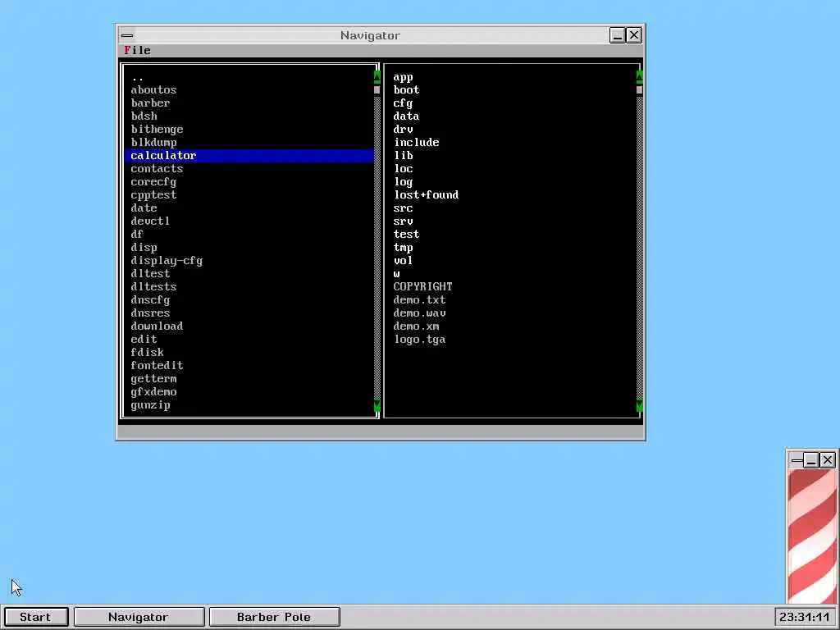Select the COPYRIGHT file in right panel
This screenshot has height=630, width=840.
512,286
